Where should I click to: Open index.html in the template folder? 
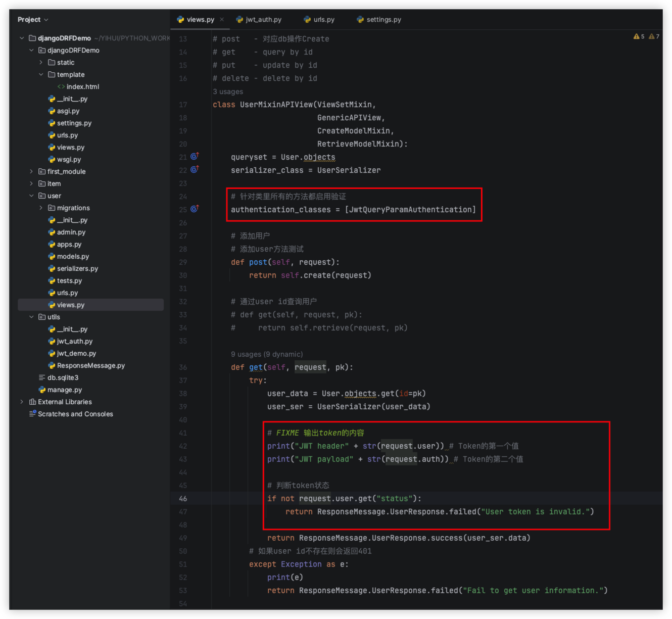82,86
